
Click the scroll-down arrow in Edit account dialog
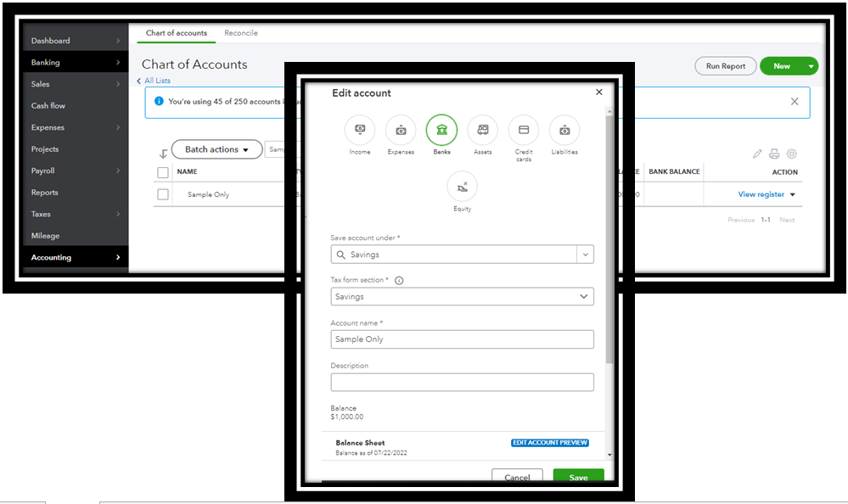click(609, 455)
